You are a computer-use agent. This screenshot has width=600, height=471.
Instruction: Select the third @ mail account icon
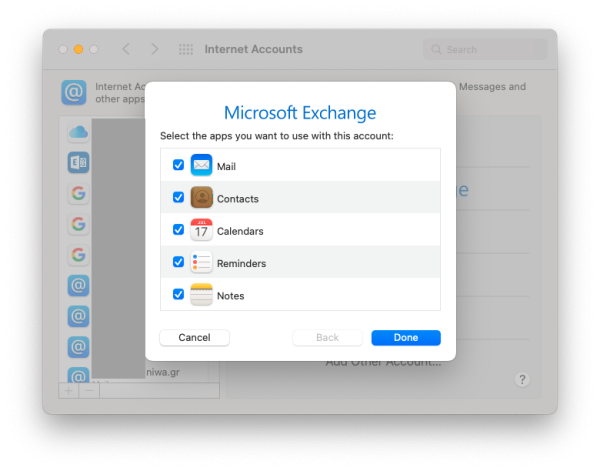click(x=78, y=347)
